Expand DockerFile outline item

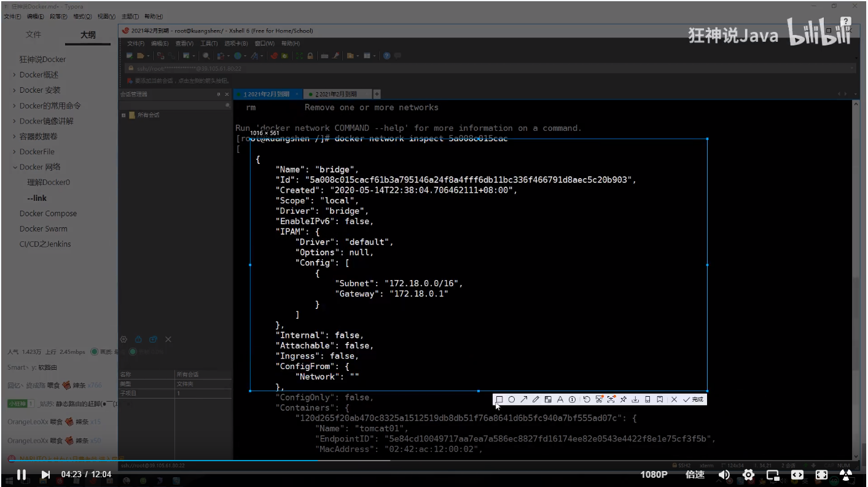coord(14,152)
